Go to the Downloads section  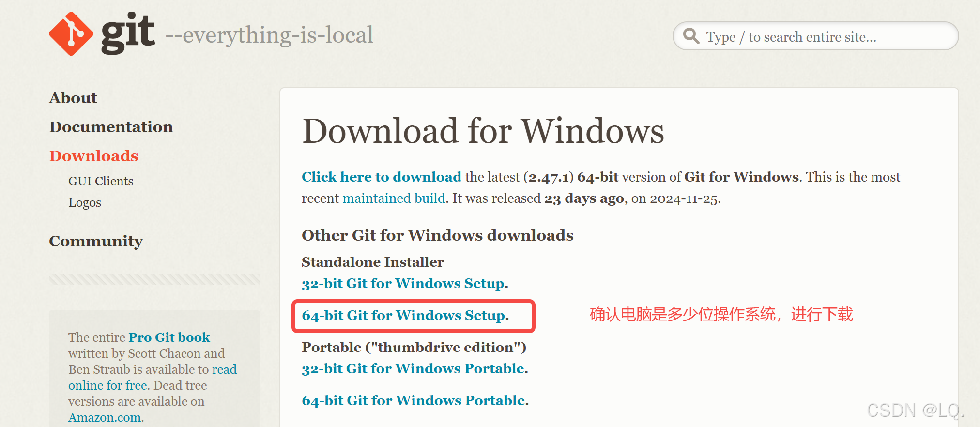(x=93, y=156)
